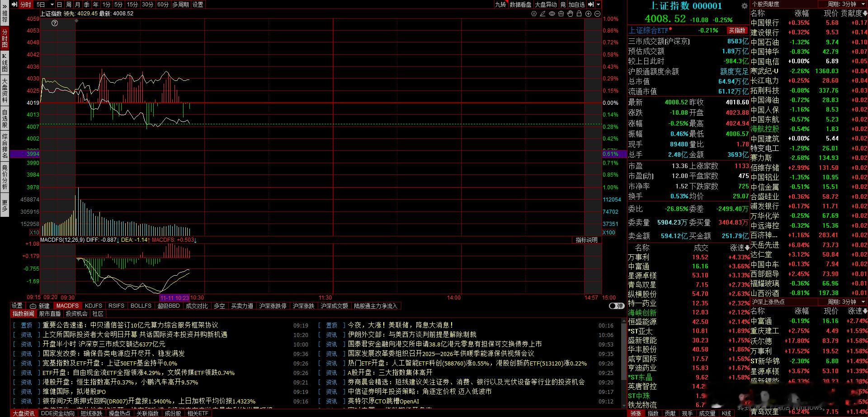Select 寒武纪-U row in 个股贡献度
The image size is (868, 417).
(x=809, y=71)
